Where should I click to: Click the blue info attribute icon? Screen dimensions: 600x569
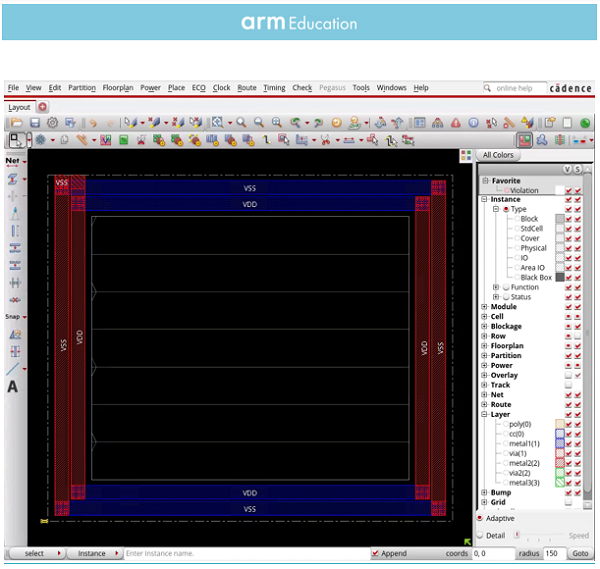click(x=473, y=123)
